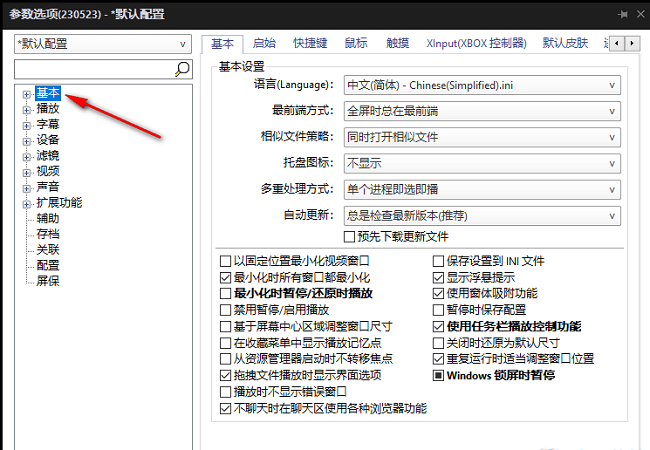Viewport: 650px width, 450px height.
Task: Uncheck 拖拽文件播放时显示界面选项
Action: pos(225,375)
